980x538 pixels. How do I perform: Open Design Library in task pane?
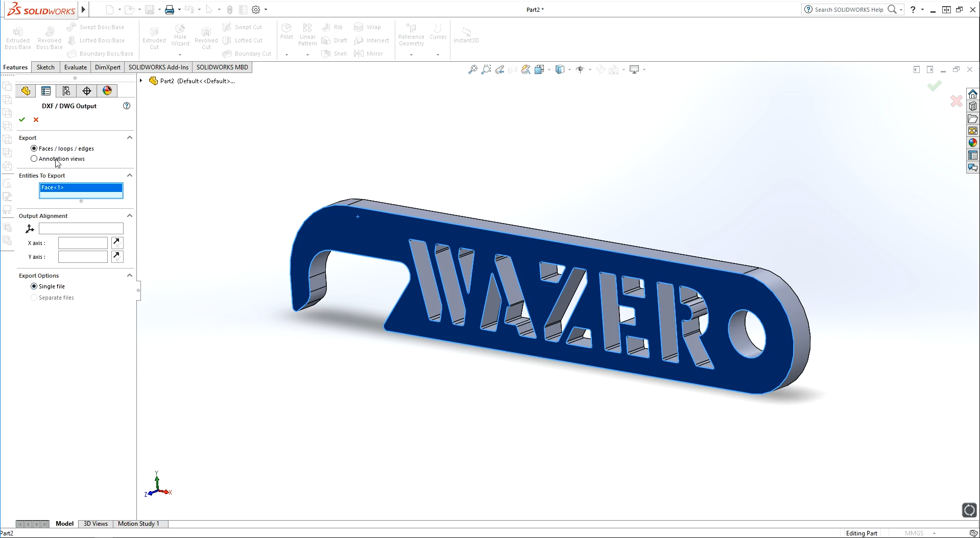click(973, 106)
